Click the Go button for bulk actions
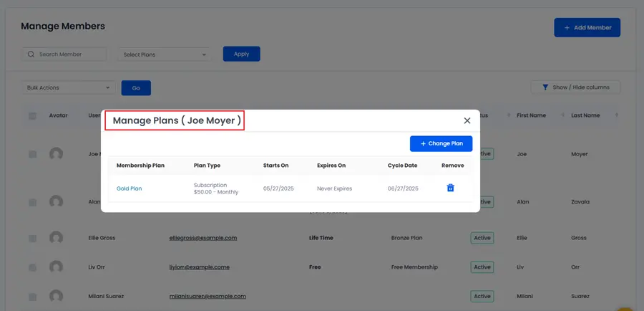 136,88
